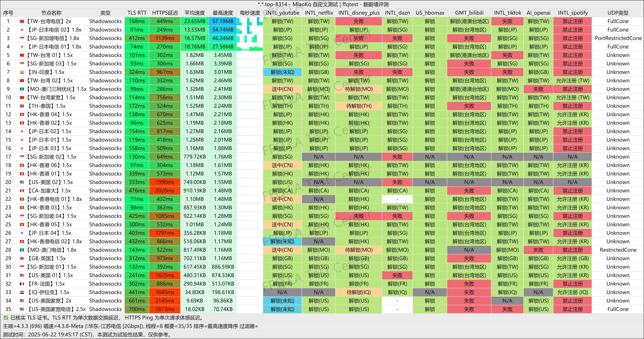The width and height of the screenshot is (644, 339).
Task: Click the Macau flag beside MO-澳门三网优化
Action: (x=22, y=89)
